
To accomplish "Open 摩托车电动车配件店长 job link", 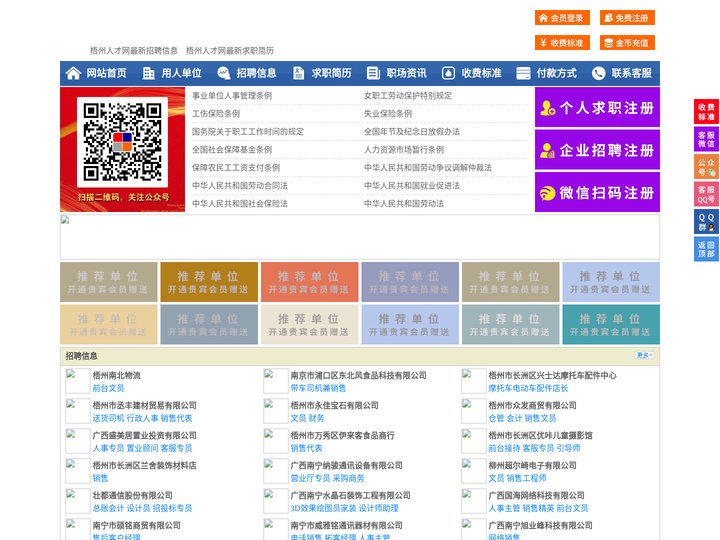I will (x=529, y=388).
